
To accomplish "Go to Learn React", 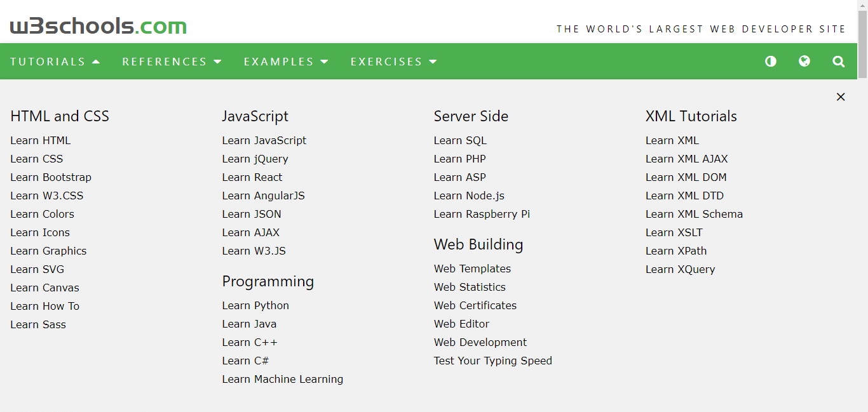I will (252, 177).
